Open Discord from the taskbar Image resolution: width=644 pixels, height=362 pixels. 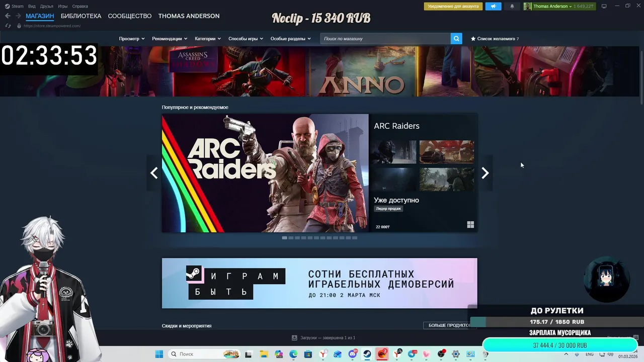[353, 354]
